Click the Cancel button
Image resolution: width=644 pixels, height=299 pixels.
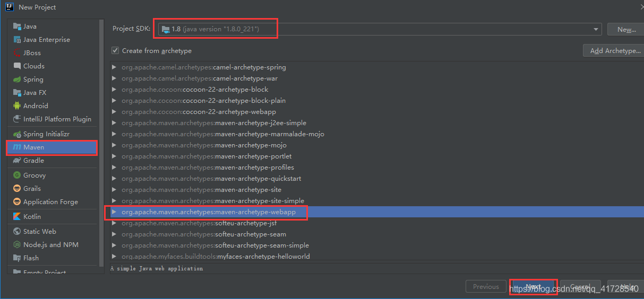[x=580, y=286]
